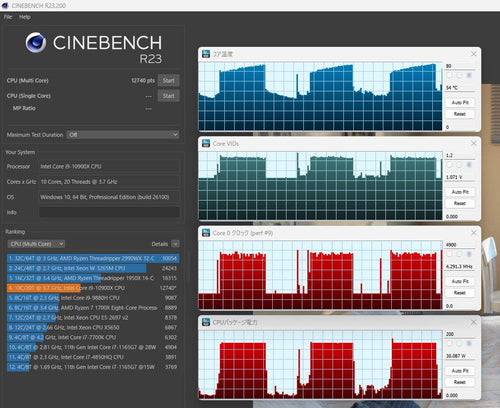Screen dimensions: 500x408
Task: Click the HWiNFO icon in Core 0 clock graph window
Action: [x=206, y=233]
